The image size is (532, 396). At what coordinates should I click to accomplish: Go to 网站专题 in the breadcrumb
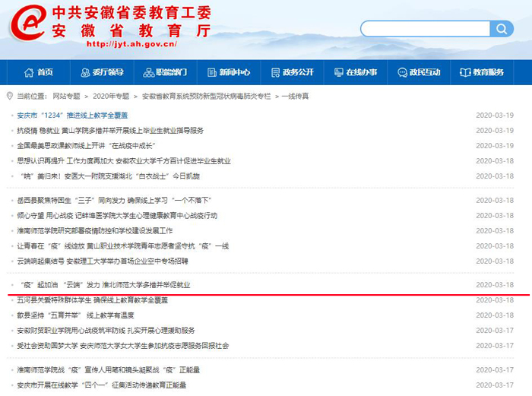tap(66, 97)
